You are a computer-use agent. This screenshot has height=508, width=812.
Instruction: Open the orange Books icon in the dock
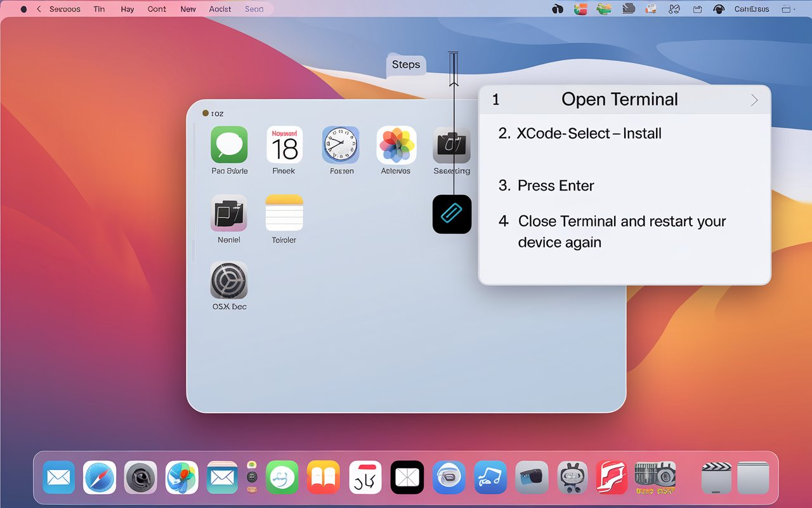tap(324, 478)
